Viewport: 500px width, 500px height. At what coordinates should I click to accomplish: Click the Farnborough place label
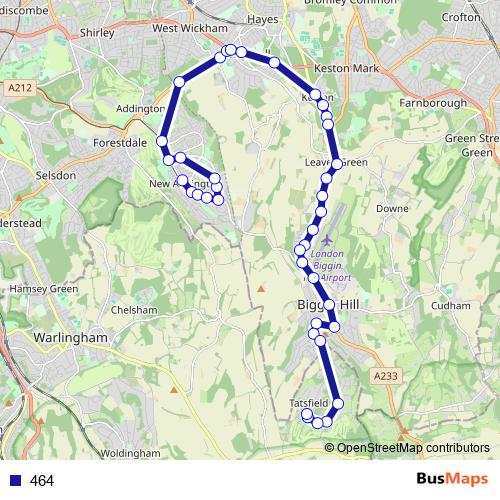(433, 103)
